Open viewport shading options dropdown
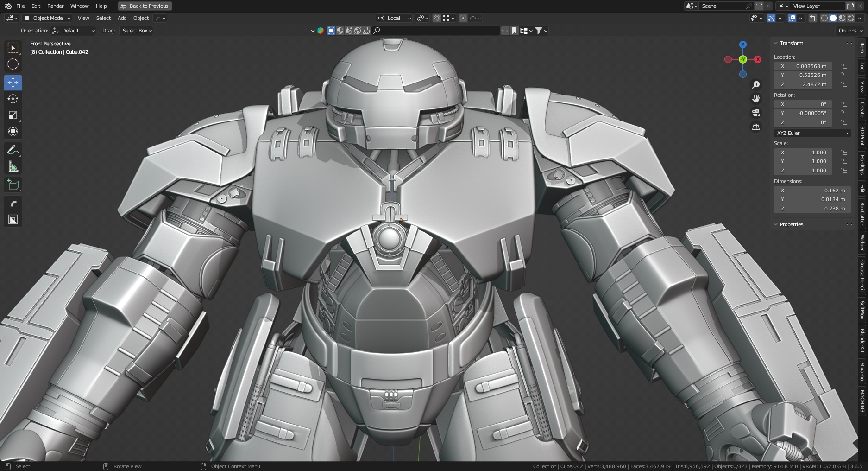868x471 pixels. (860, 18)
